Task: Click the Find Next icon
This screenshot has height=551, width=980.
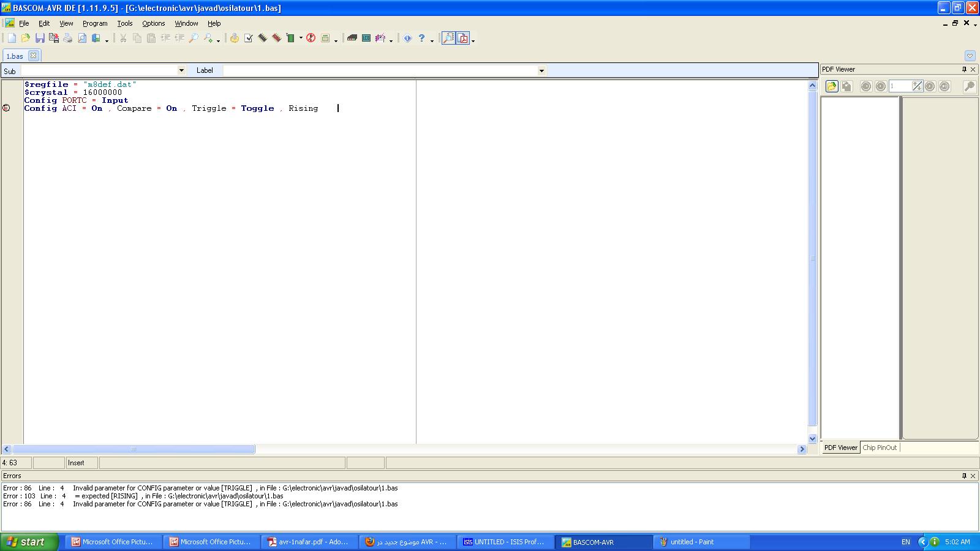Action: coord(208,38)
